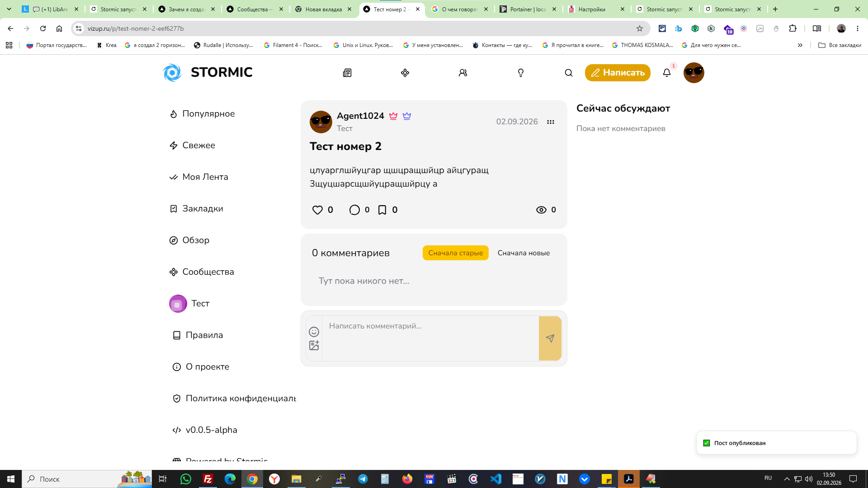Click the Написать button

tap(618, 73)
